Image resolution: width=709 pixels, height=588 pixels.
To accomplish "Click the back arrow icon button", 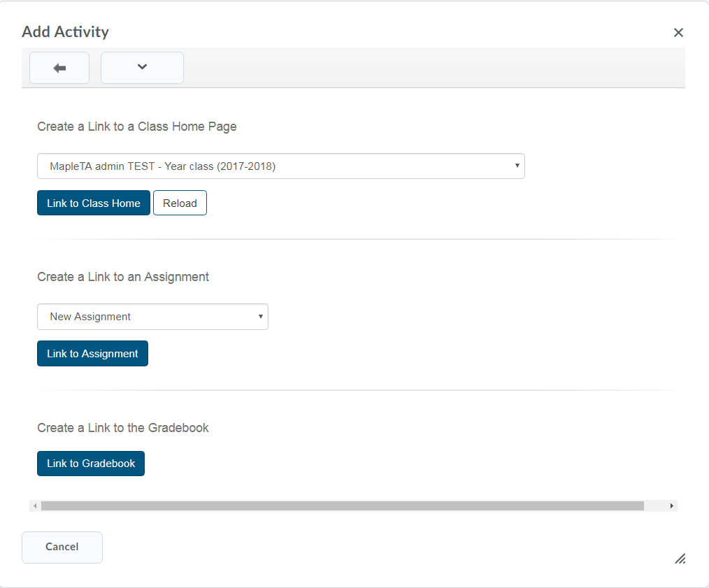I will (x=59, y=68).
